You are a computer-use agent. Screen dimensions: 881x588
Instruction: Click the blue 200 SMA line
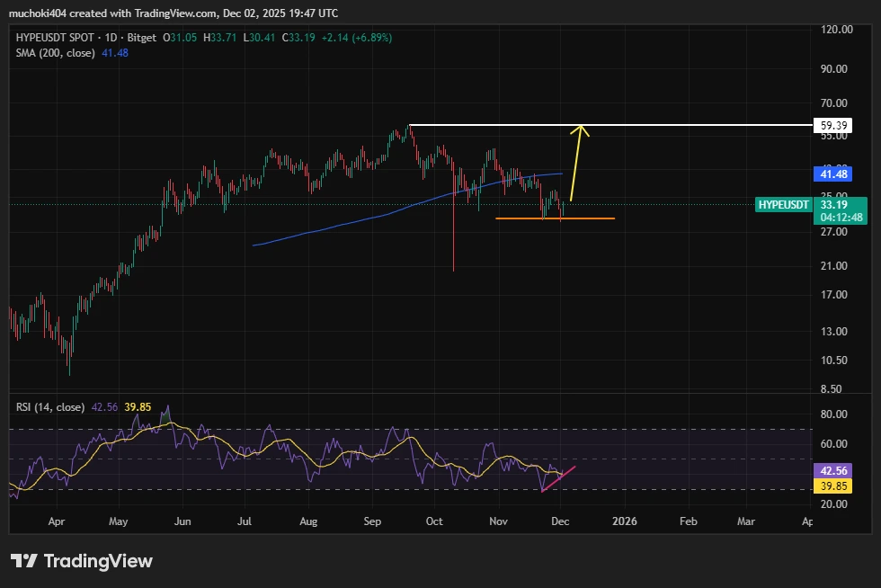click(360, 221)
